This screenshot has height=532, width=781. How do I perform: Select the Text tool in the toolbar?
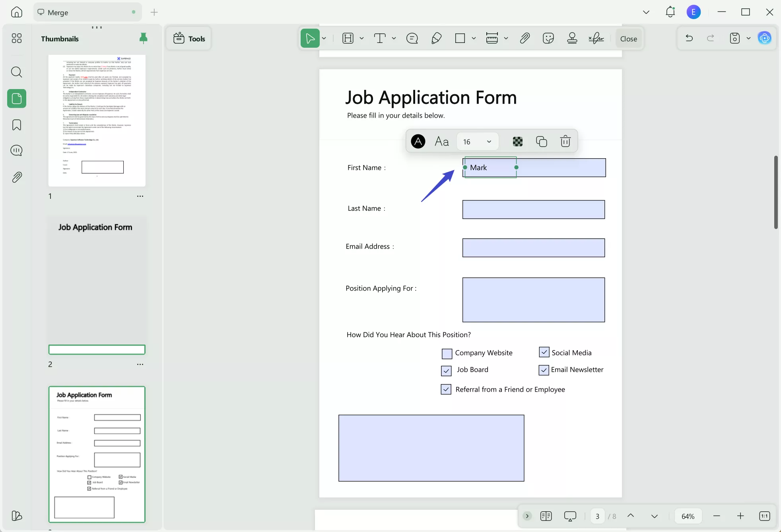(x=380, y=38)
